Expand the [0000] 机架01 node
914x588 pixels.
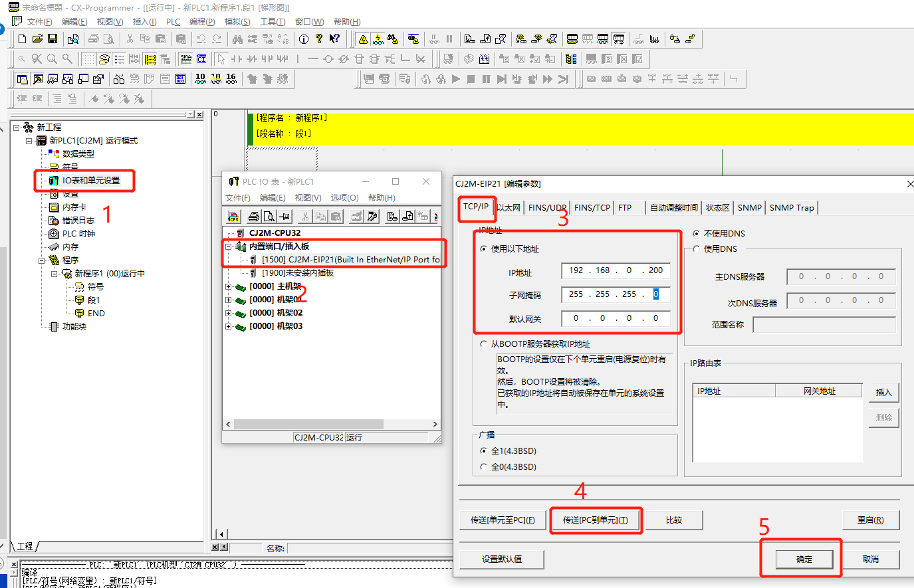coord(229,300)
